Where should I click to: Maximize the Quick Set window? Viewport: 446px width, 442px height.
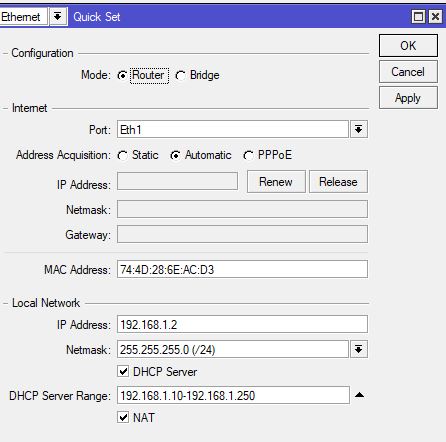(x=418, y=16)
